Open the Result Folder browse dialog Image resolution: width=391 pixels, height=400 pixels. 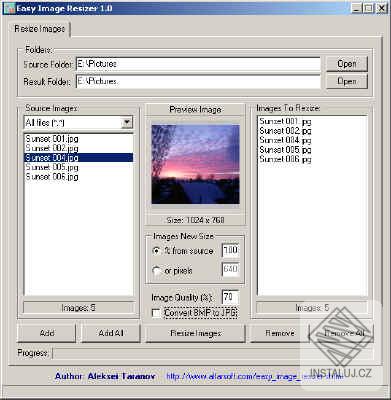click(x=347, y=81)
